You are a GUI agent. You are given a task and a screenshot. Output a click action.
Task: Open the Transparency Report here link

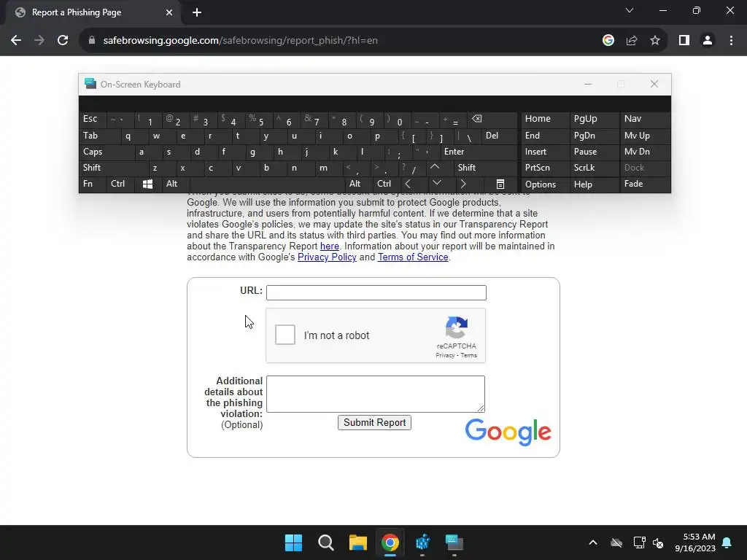coord(330,246)
